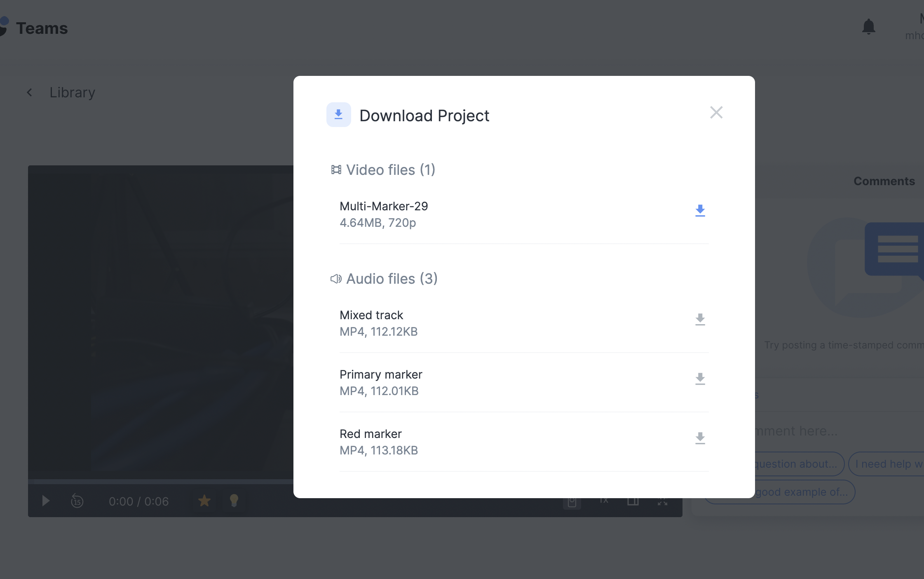This screenshot has height=579, width=924.
Task: Close the Download Project dialog
Action: pos(716,112)
